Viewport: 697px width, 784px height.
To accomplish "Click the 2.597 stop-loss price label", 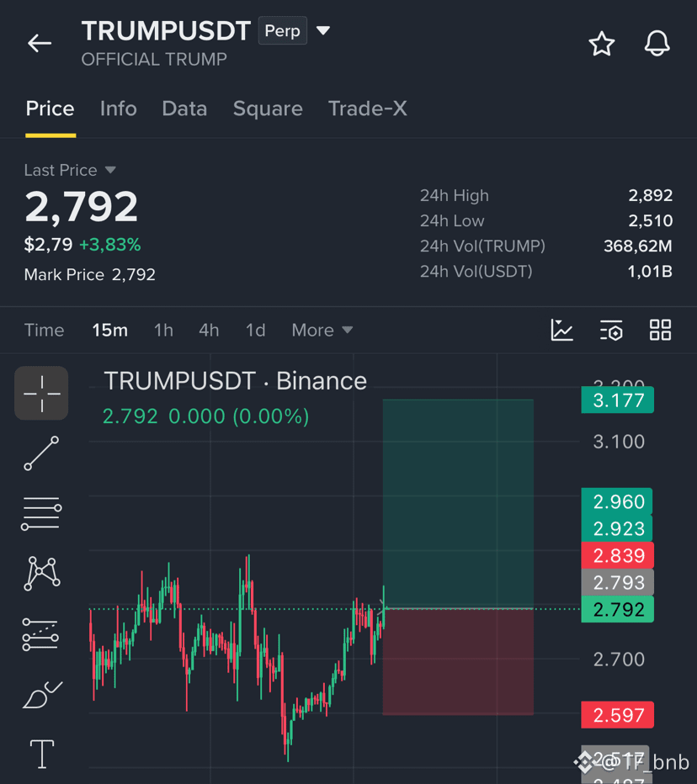I will point(617,715).
